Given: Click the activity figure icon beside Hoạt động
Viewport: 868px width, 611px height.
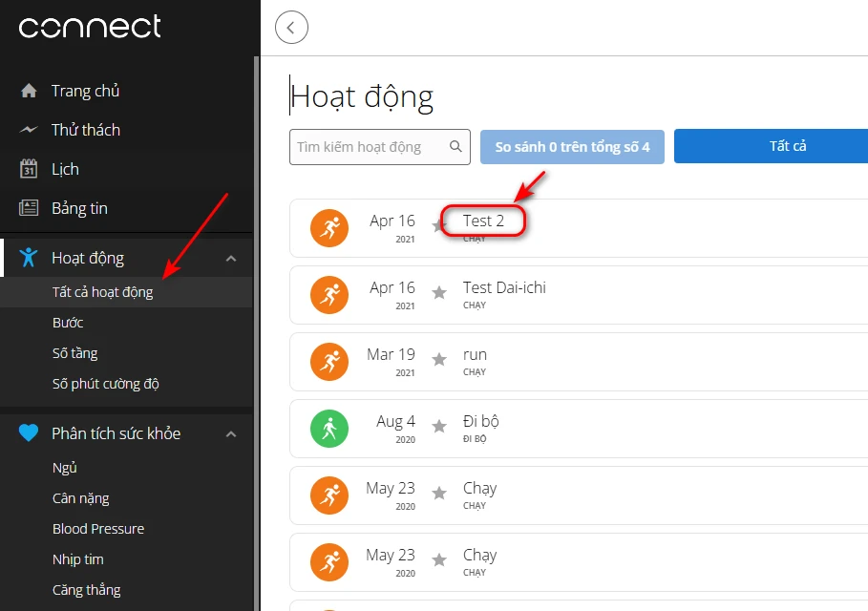Looking at the screenshot, I should 29,258.
